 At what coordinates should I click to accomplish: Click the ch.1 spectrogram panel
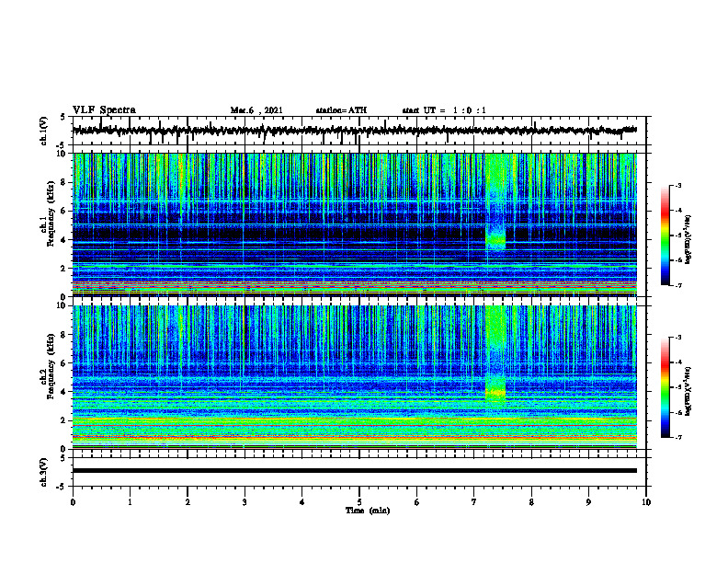pos(355,224)
